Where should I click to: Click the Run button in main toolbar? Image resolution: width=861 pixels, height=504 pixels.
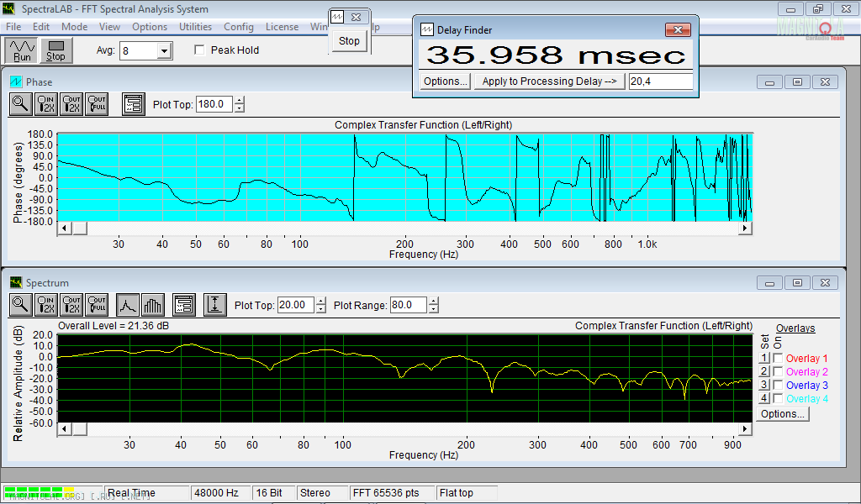tap(22, 50)
